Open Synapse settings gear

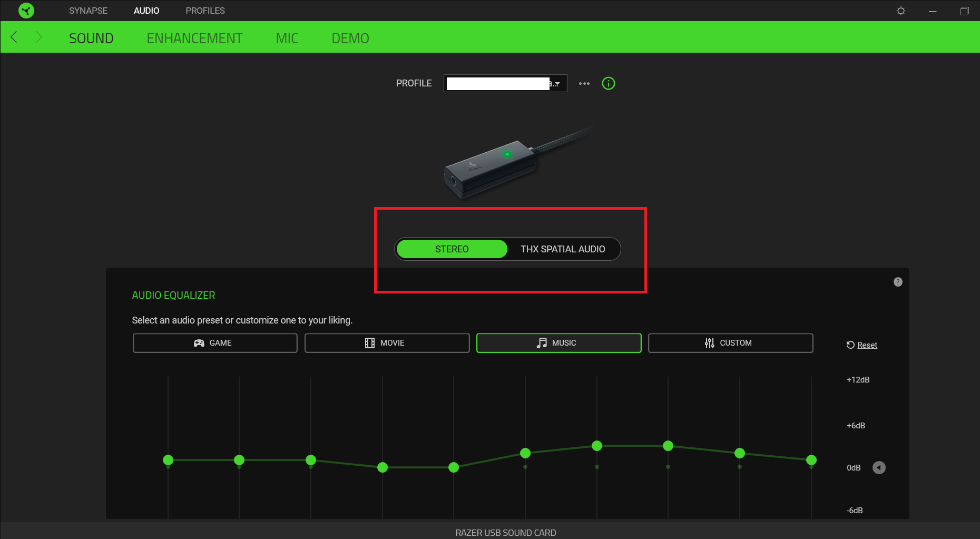pyautogui.click(x=901, y=11)
